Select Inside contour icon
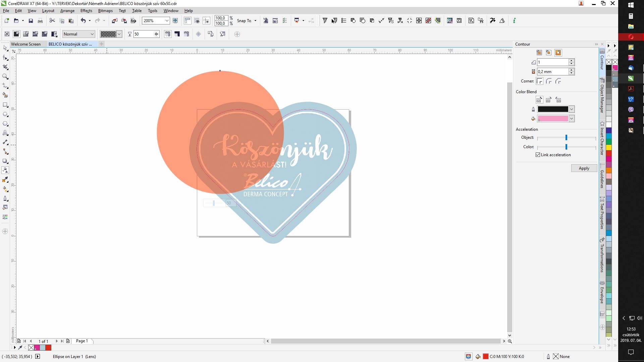Image resolution: width=644 pixels, height=362 pixels. tap(549, 53)
